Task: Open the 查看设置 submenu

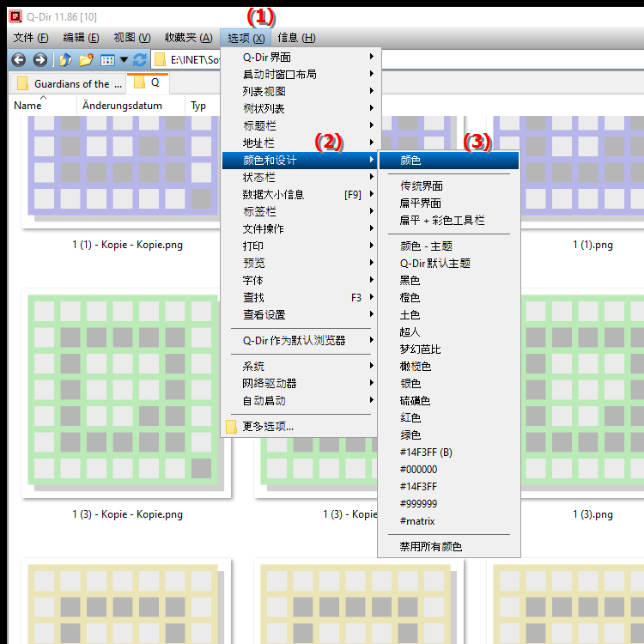Action: pos(299,315)
